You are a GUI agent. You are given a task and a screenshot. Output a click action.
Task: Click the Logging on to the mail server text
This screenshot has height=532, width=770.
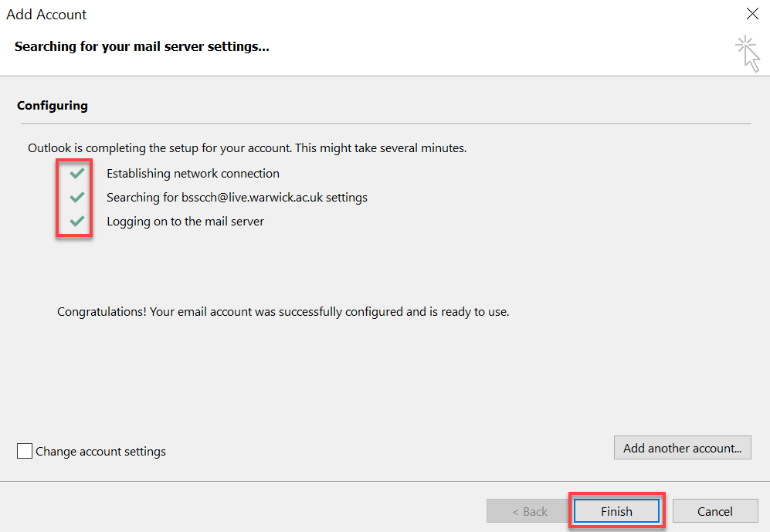click(x=185, y=221)
